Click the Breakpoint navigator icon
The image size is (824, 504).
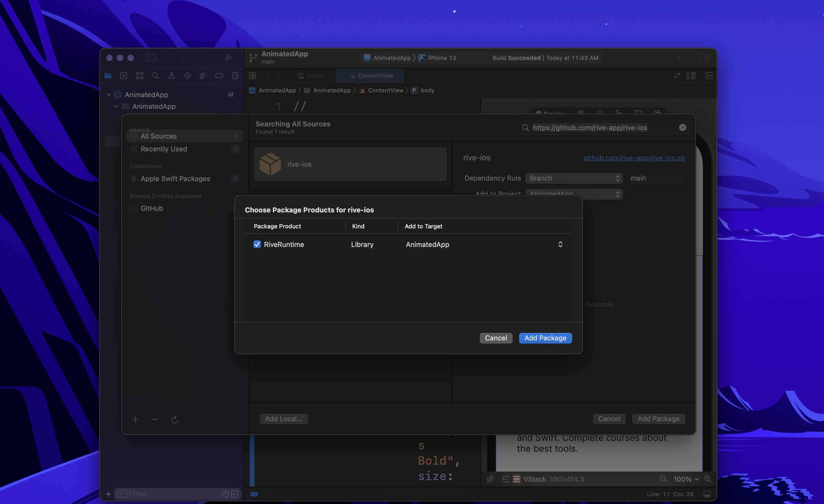(219, 76)
